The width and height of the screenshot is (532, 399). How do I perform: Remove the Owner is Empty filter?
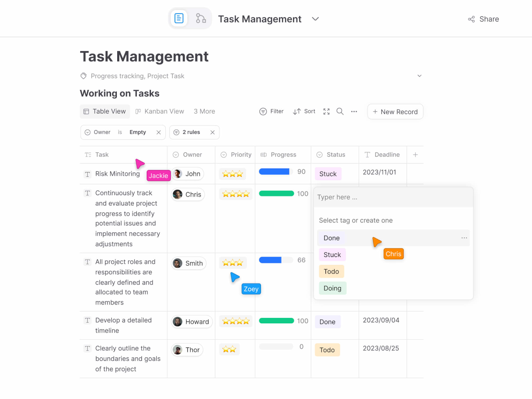[x=158, y=132]
